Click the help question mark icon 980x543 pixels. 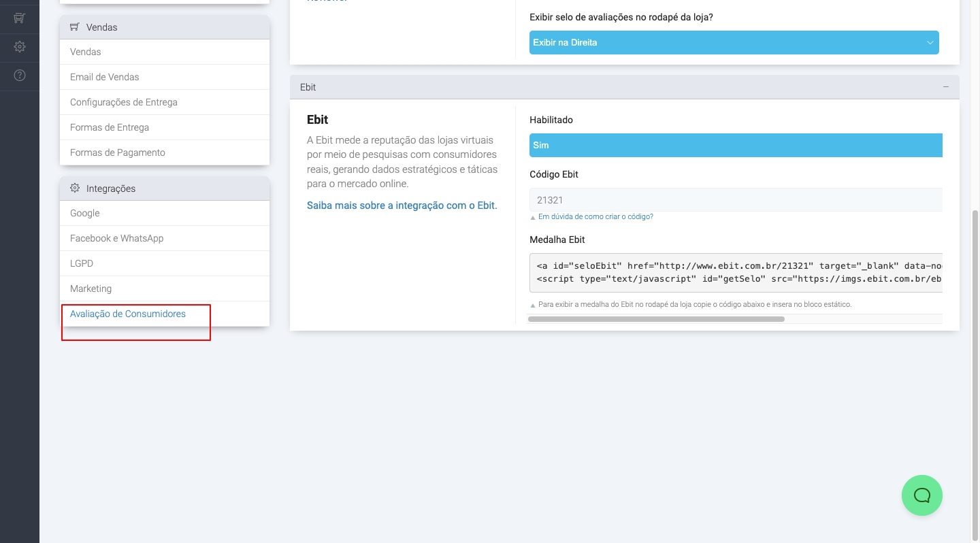pos(20,76)
